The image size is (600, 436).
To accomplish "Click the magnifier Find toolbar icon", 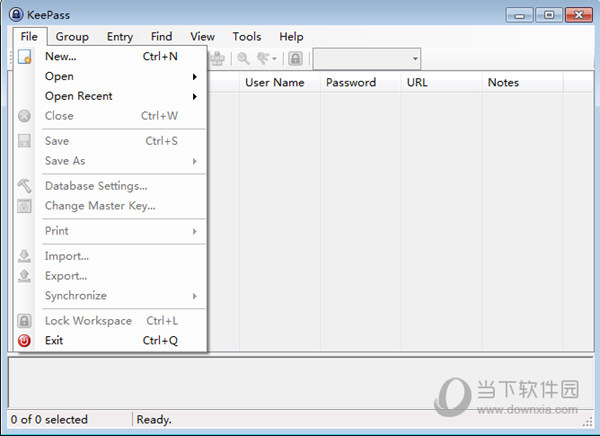I will [243, 59].
